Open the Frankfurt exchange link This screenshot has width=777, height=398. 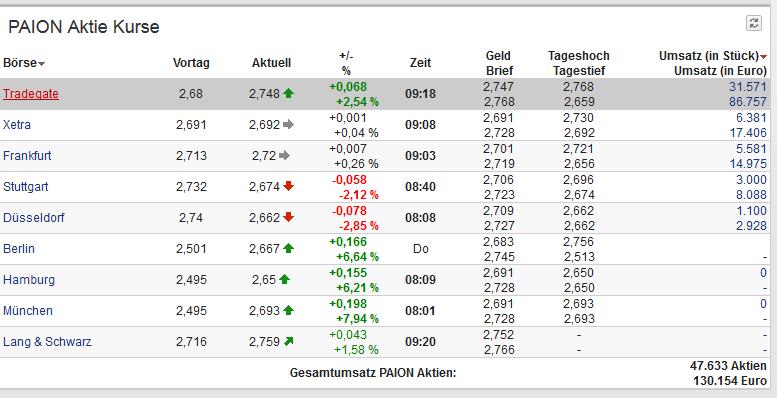[27, 156]
